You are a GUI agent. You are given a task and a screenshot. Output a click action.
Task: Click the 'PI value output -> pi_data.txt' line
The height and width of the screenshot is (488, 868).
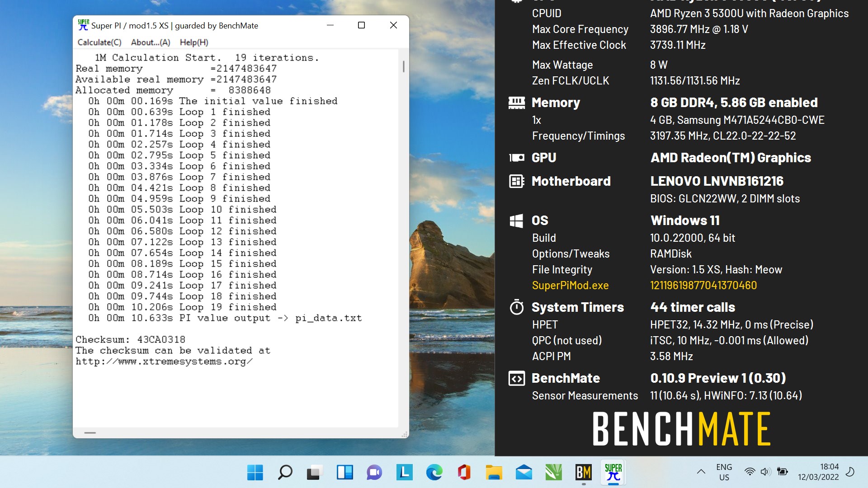click(225, 318)
